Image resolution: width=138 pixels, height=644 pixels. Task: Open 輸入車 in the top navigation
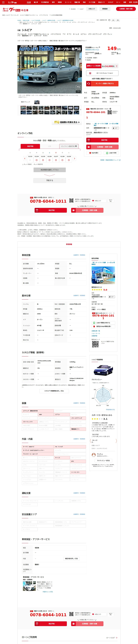click(36, 2)
